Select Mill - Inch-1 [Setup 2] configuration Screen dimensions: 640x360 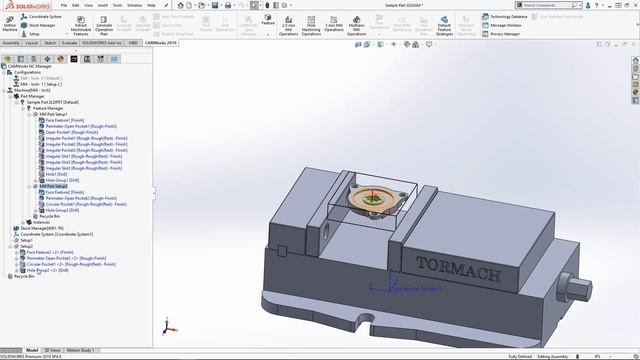41,84
